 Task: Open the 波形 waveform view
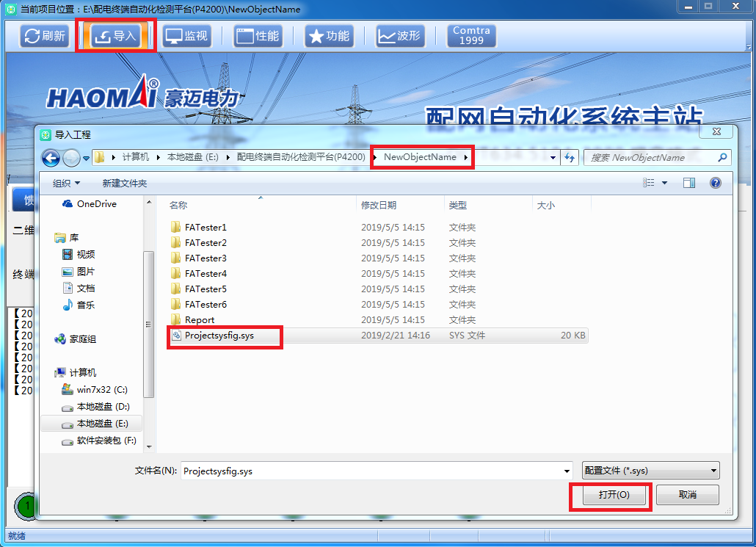[x=400, y=36]
